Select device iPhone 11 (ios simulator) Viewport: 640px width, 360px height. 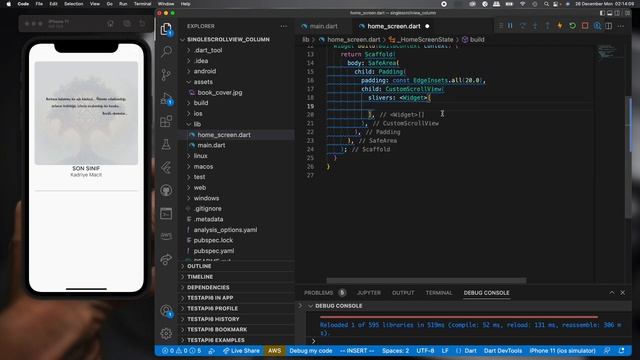562,351
